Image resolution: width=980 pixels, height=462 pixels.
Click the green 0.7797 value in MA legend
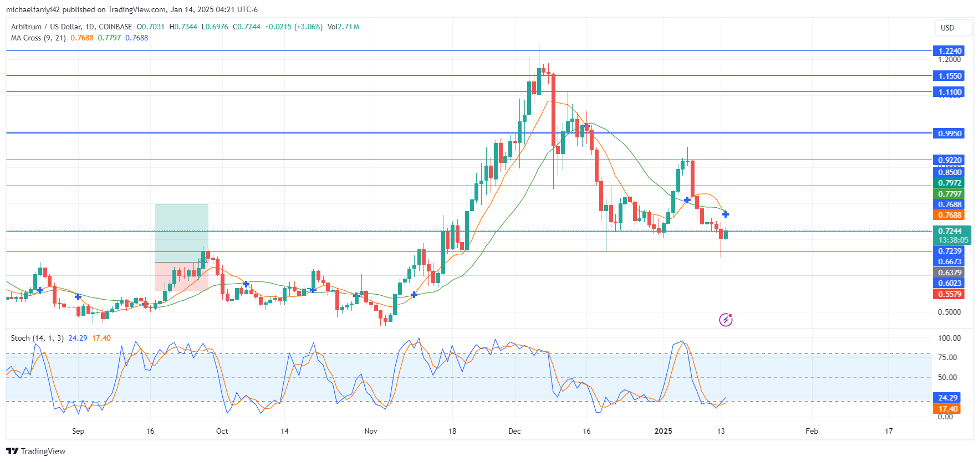point(109,38)
